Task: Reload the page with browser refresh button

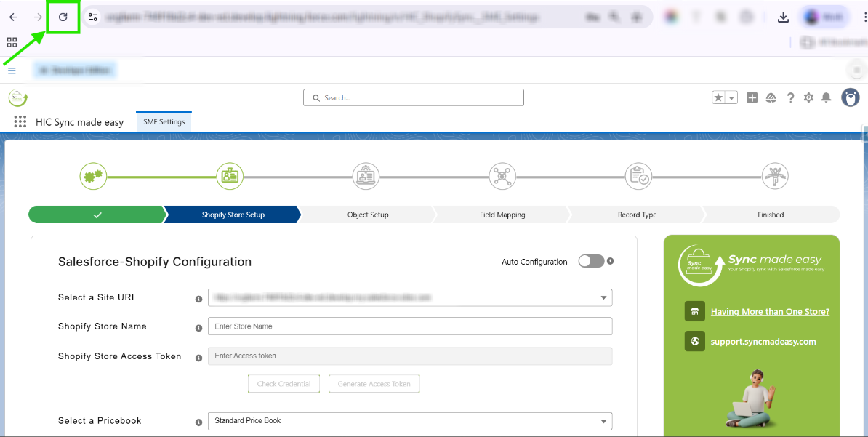Action: tap(63, 17)
